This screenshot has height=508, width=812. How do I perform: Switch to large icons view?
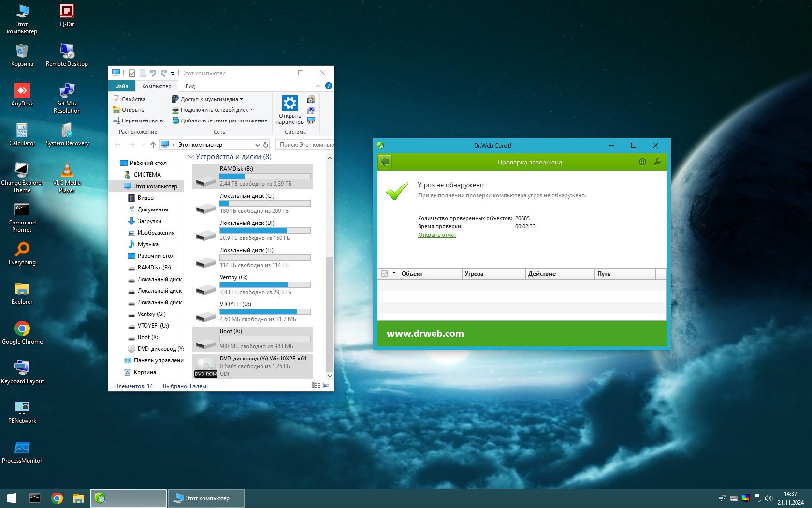coord(327,386)
